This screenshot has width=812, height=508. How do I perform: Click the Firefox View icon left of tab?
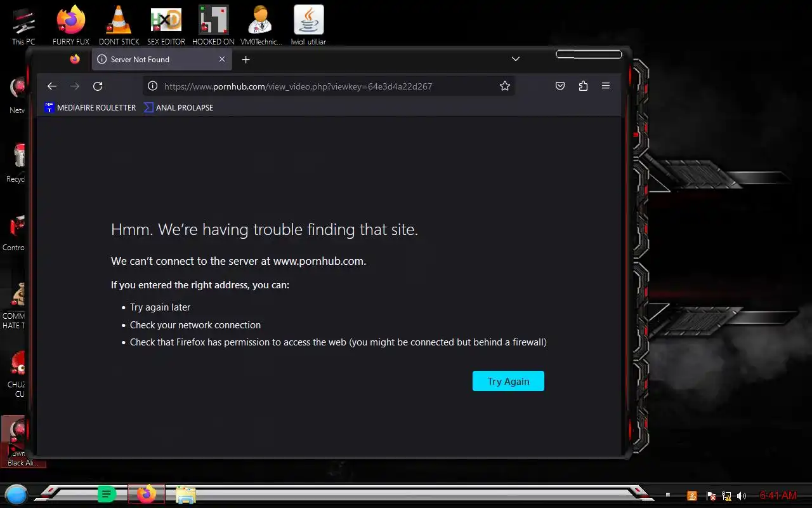pyautogui.click(x=75, y=59)
